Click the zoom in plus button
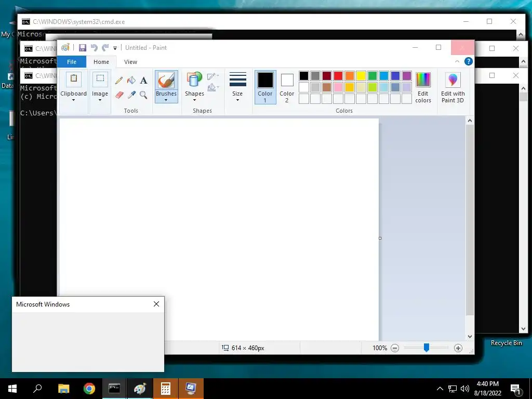 [458, 348]
